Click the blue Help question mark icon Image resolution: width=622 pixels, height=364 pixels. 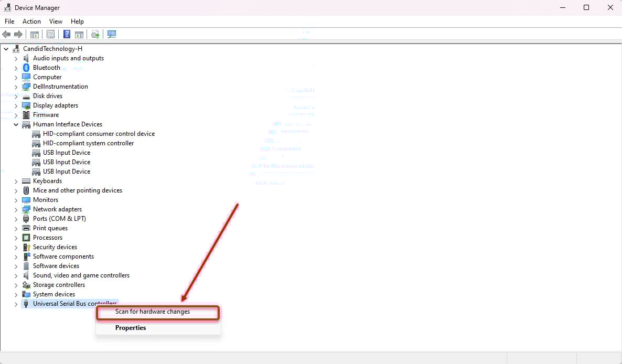(67, 35)
